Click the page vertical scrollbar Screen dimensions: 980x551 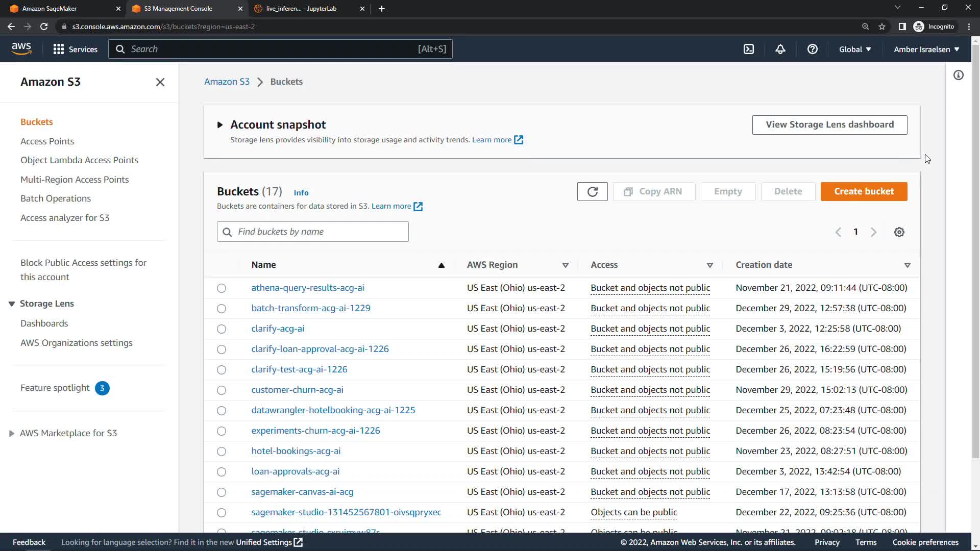pyautogui.click(x=975, y=255)
